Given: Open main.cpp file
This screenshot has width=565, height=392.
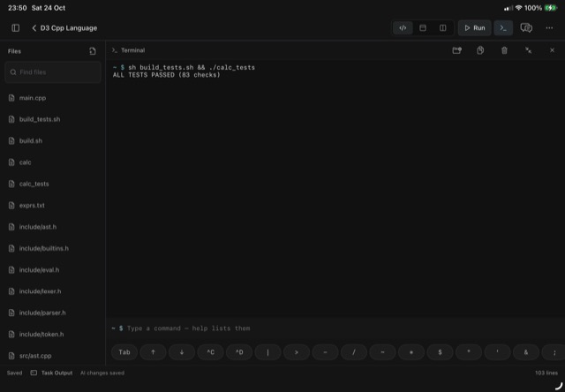Looking at the screenshot, I should pos(53,98).
